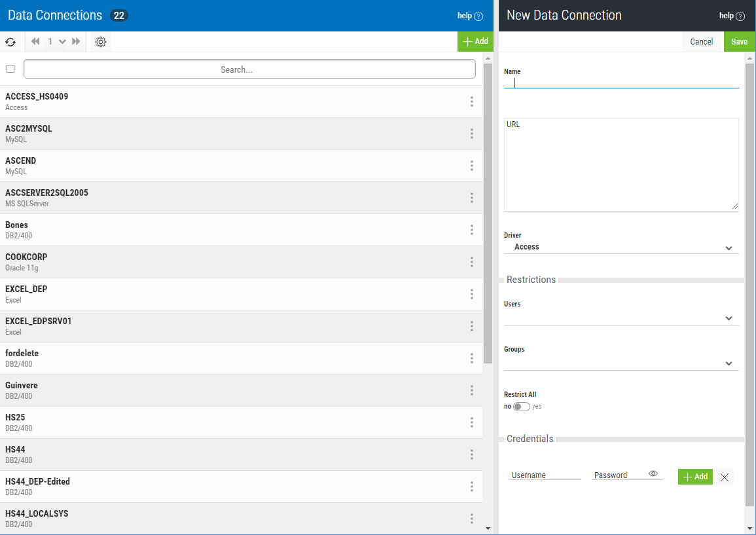This screenshot has width=756, height=535.
Task: Remove credential row with the X icon
Action: [724, 477]
